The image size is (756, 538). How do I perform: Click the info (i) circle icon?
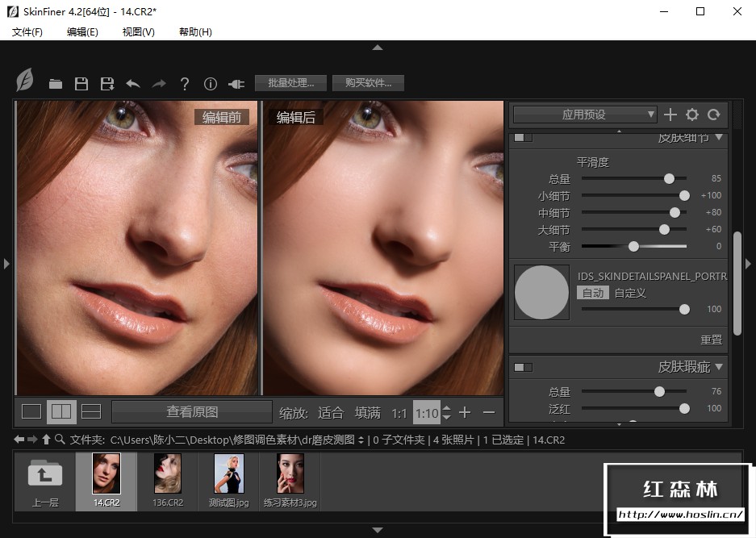(x=211, y=84)
